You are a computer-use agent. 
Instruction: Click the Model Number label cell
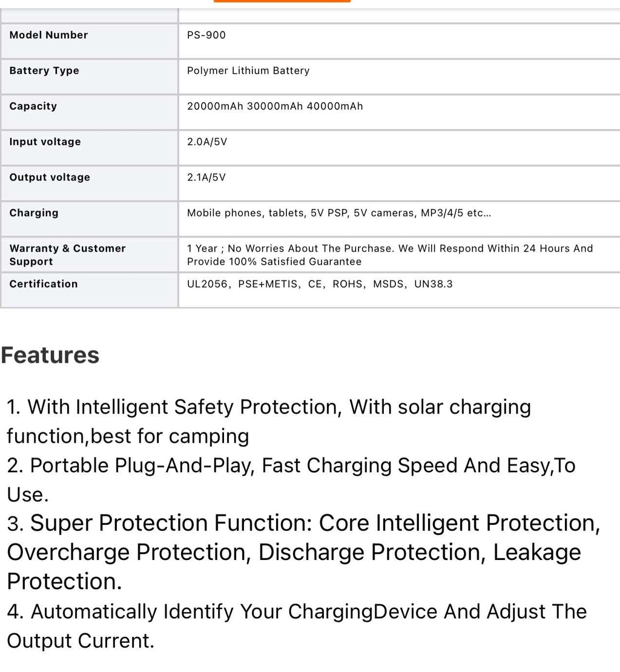point(48,35)
